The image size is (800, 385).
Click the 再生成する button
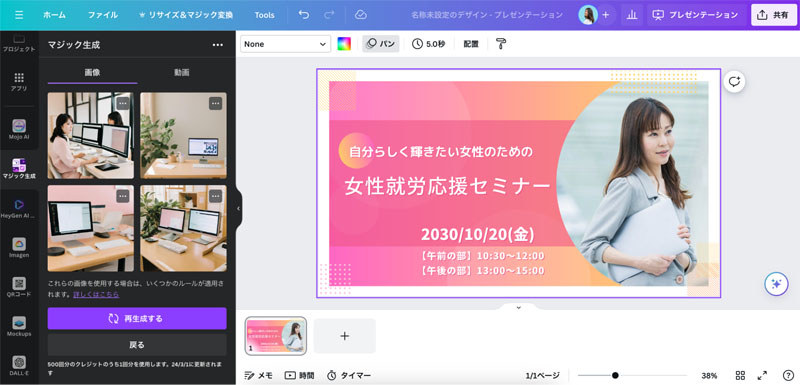137,319
